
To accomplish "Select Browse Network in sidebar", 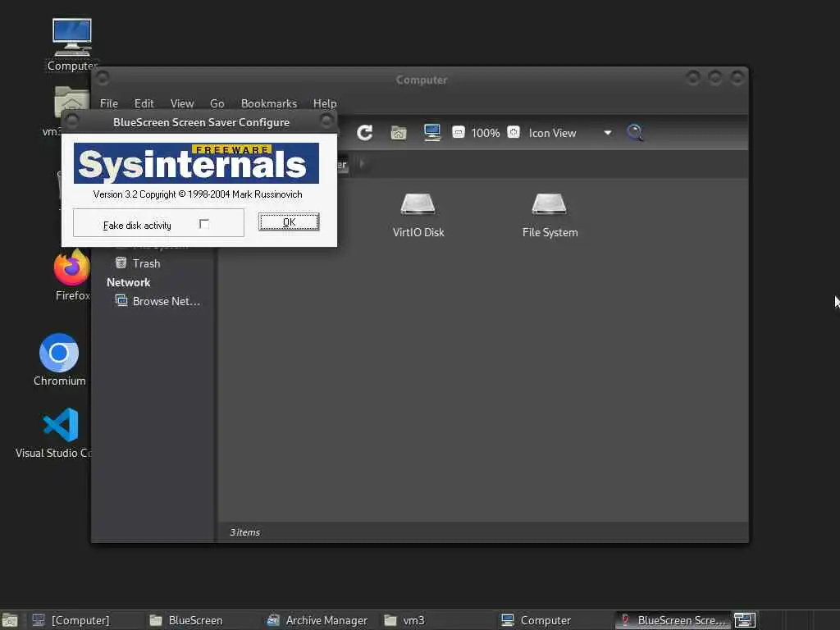I will (x=158, y=301).
